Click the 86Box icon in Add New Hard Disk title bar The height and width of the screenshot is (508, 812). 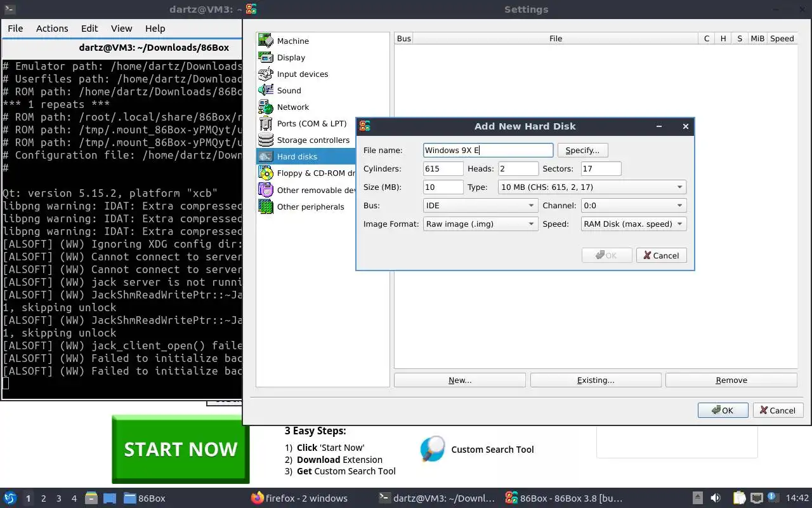point(365,126)
